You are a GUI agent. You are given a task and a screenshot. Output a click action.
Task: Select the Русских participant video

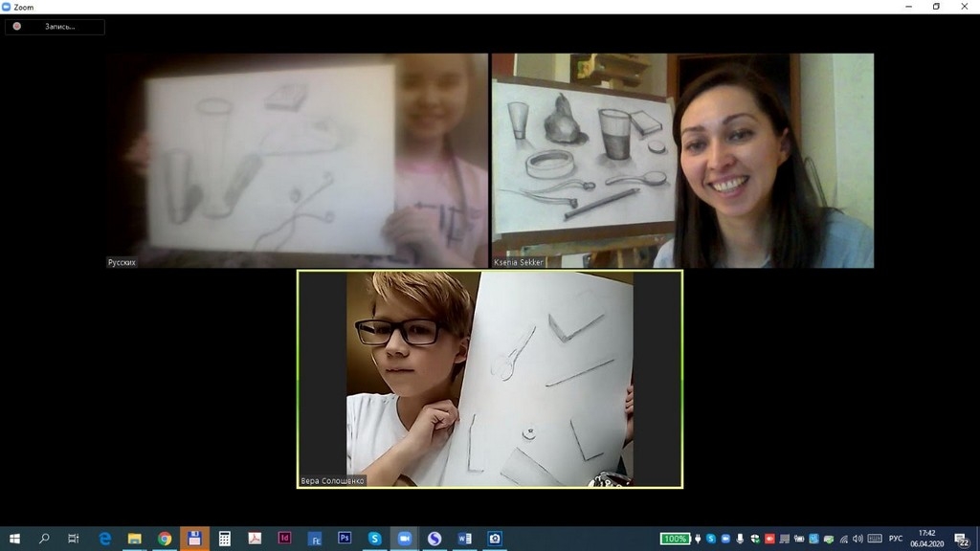click(x=297, y=161)
